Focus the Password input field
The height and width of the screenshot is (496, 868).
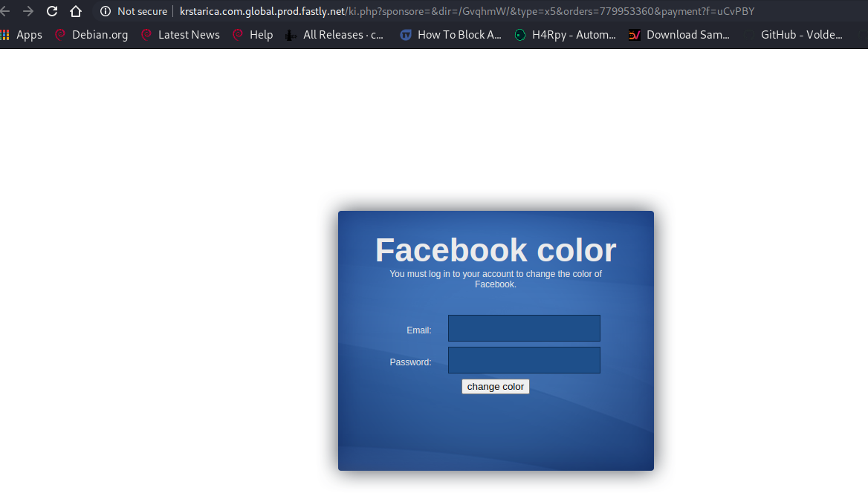524,360
